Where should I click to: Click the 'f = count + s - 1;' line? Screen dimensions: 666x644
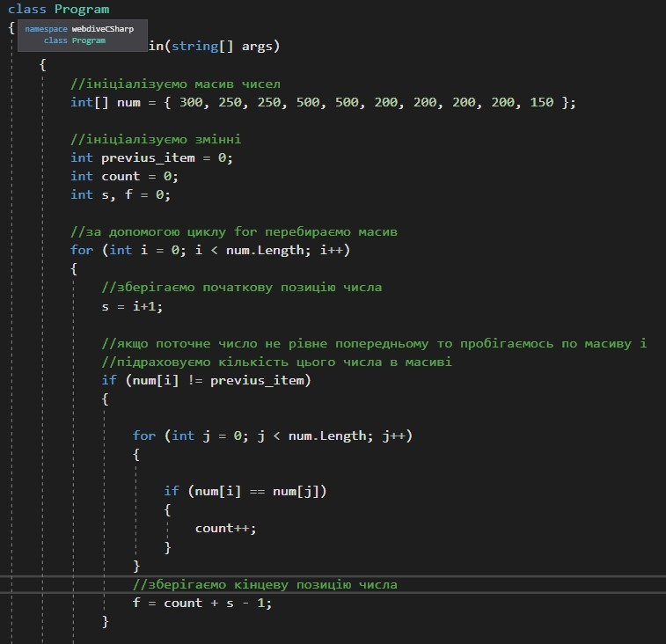pyautogui.click(x=200, y=603)
